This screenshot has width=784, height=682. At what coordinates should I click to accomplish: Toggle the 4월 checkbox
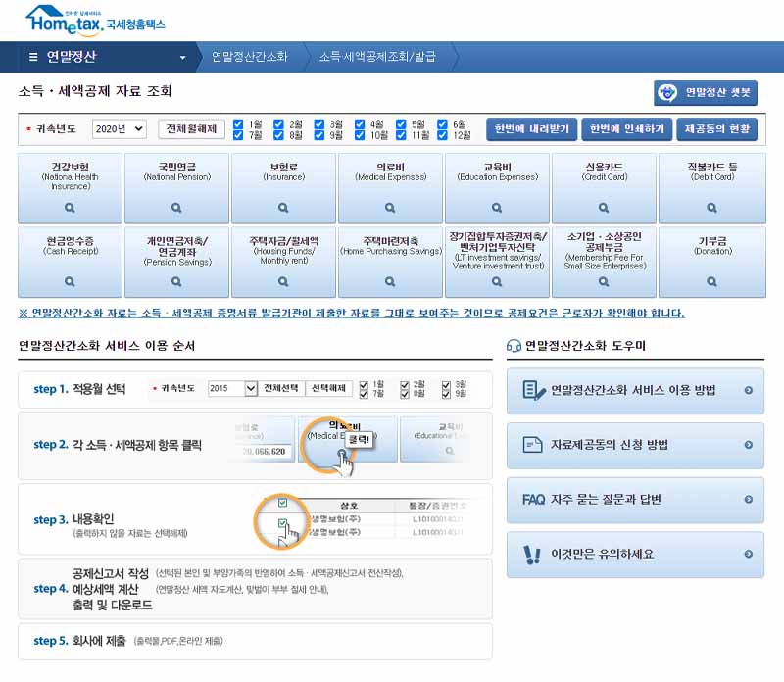tap(360, 124)
